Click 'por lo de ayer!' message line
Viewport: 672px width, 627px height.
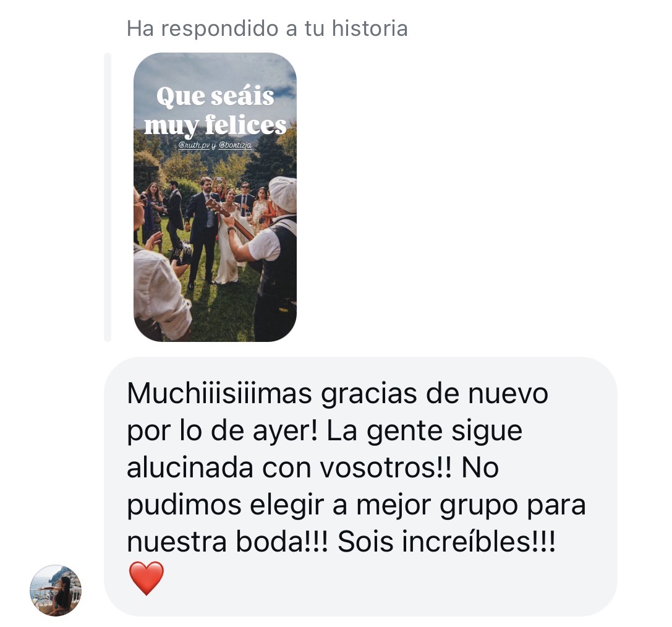click(x=223, y=431)
